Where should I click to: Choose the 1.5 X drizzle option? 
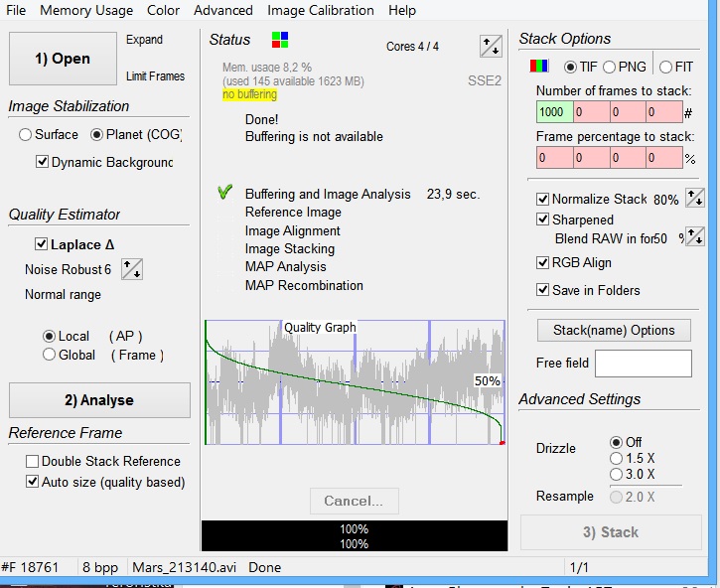616,459
